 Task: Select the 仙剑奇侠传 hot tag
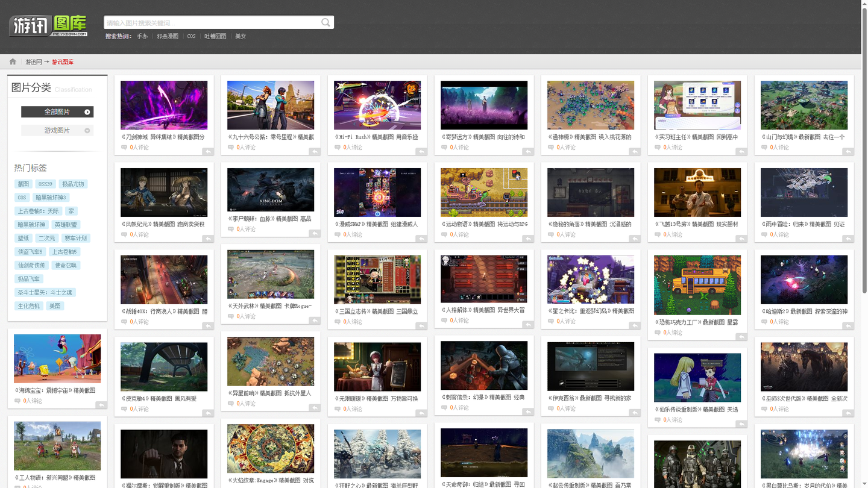[31, 265]
